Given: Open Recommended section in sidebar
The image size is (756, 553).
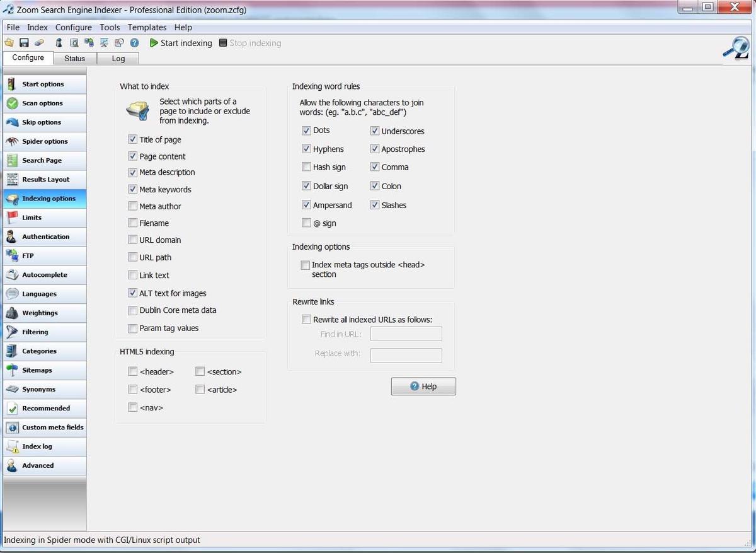Looking at the screenshot, I should [45, 409].
